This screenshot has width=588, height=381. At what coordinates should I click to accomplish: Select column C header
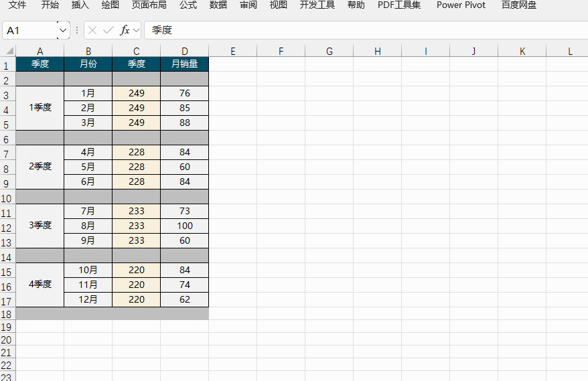tap(137, 51)
